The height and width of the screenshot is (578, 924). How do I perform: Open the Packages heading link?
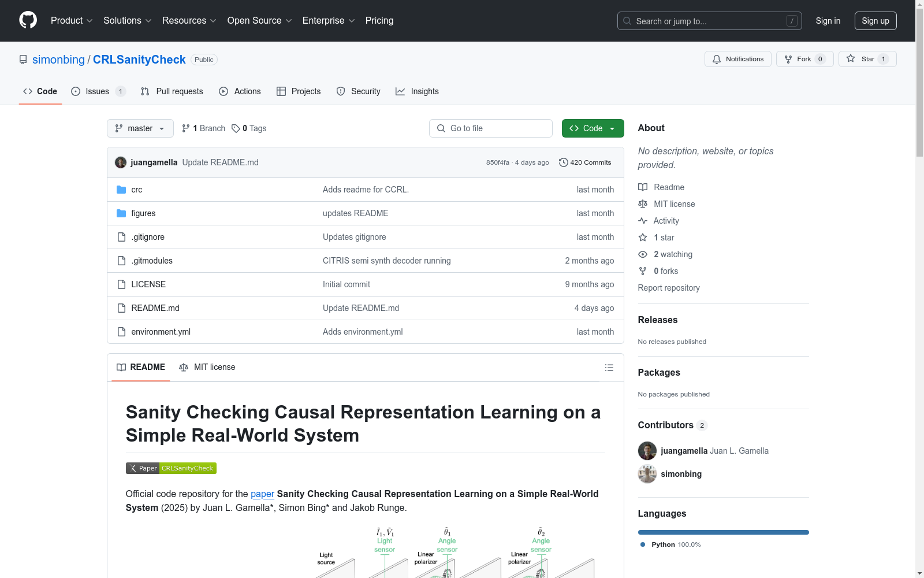659,372
